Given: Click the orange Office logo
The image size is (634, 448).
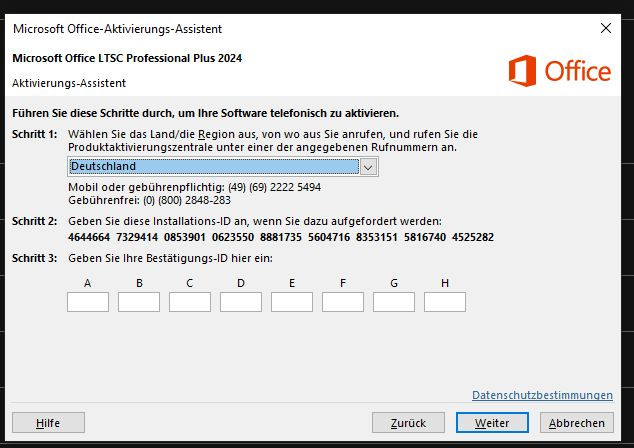Looking at the screenshot, I should (x=559, y=71).
